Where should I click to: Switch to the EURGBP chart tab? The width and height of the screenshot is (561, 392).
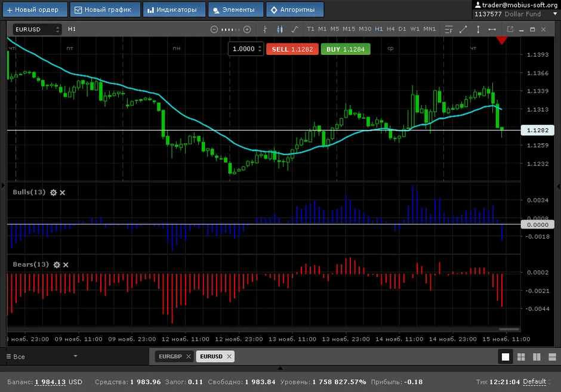[x=170, y=357]
